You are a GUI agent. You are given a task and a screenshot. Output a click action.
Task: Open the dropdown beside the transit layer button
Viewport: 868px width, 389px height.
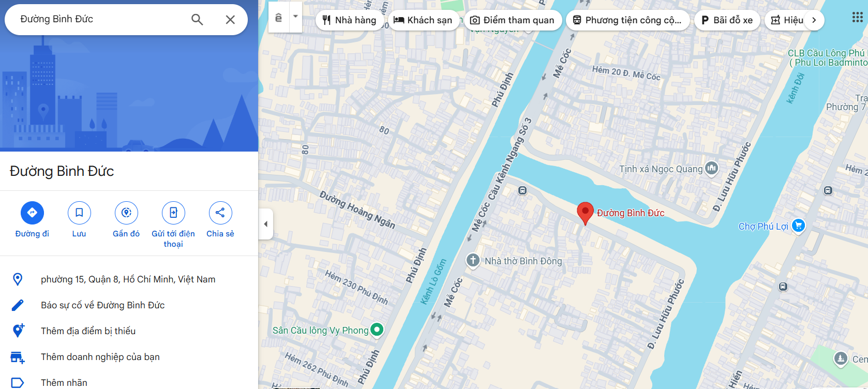(x=295, y=17)
